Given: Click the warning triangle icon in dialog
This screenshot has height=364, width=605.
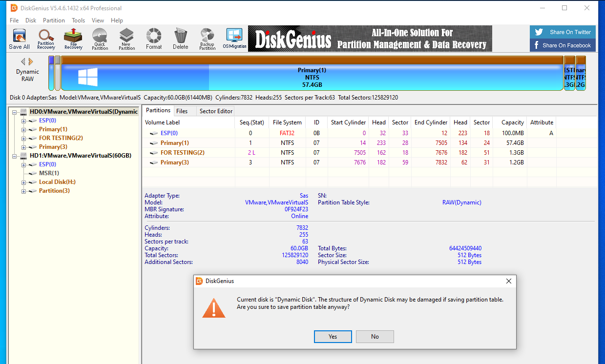Looking at the screenshot, I should (x=214, y=308).
